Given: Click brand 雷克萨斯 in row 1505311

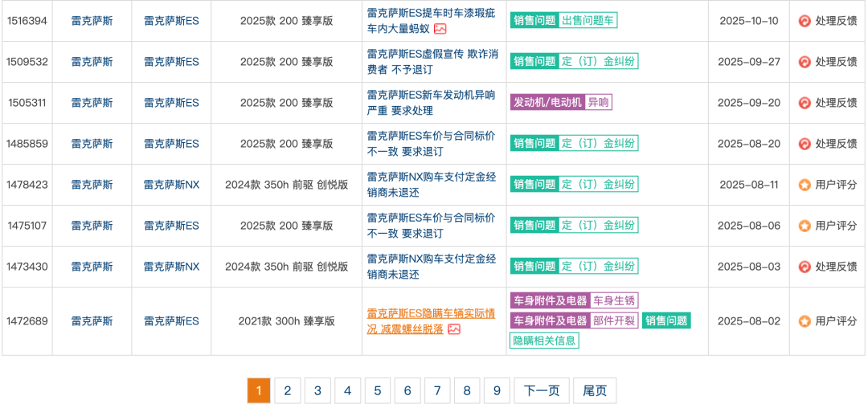Looking at the screenshot, I should click(x=92, y=103).
